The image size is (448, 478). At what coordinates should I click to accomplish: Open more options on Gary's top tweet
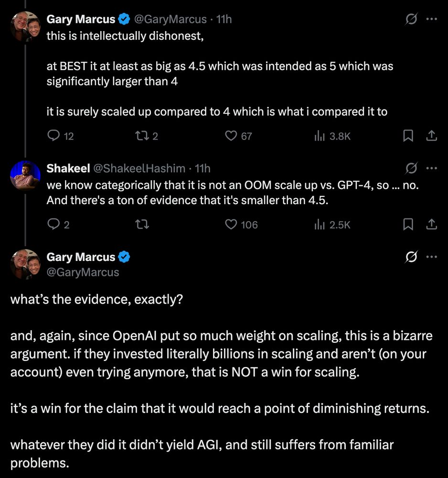point(431,19)
